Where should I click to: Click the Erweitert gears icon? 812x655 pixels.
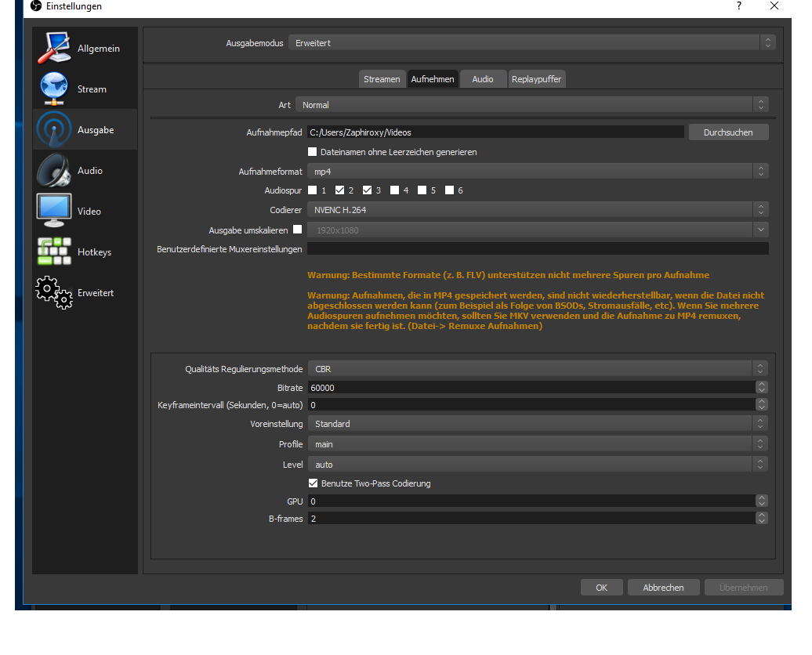[54, 293]
